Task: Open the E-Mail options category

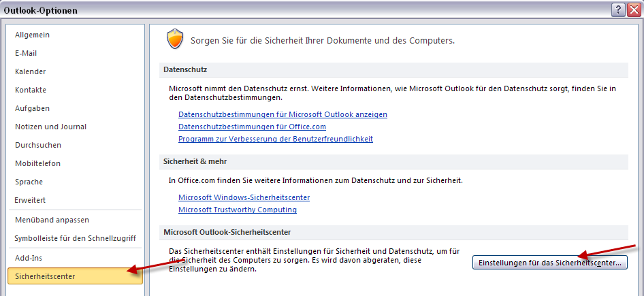Action: 26,53
